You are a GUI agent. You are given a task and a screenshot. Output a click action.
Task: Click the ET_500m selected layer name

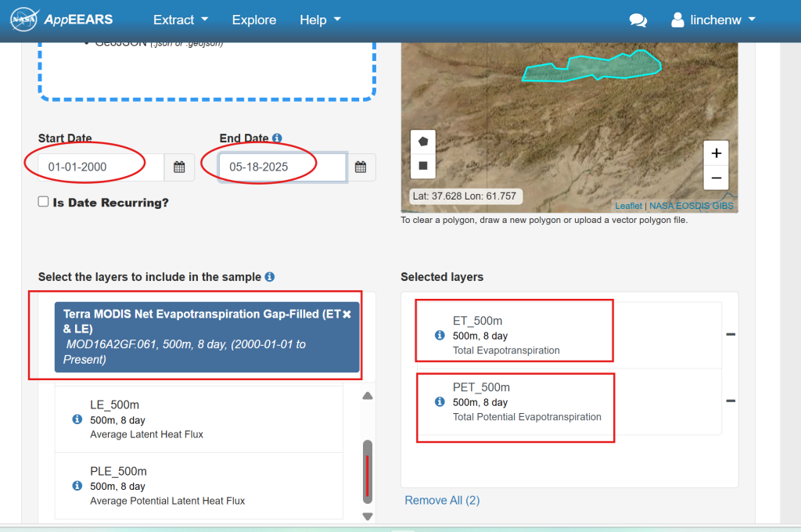point(478,321)
